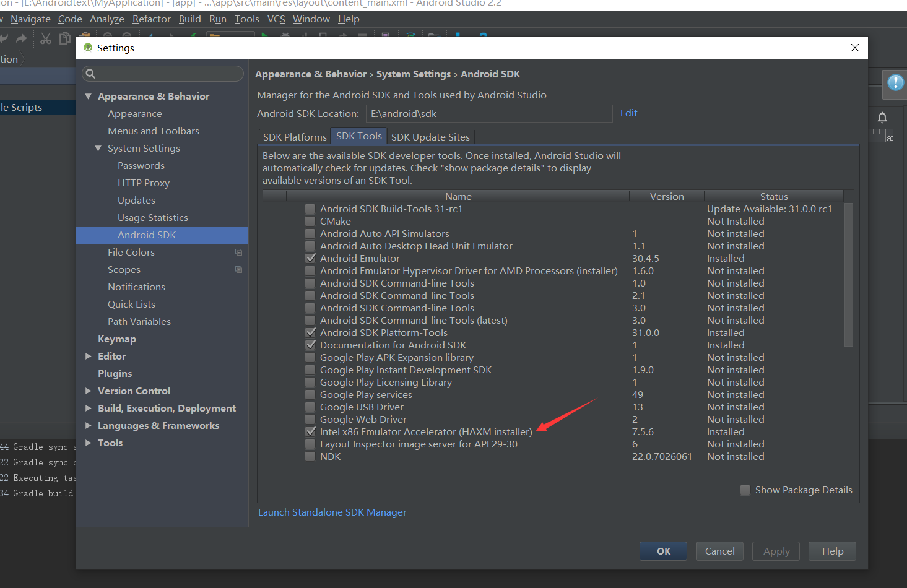Click the per-project icon beside File Colors
Image resolution: width=907 pixels, height=588 pixels.
click(238, 253)
